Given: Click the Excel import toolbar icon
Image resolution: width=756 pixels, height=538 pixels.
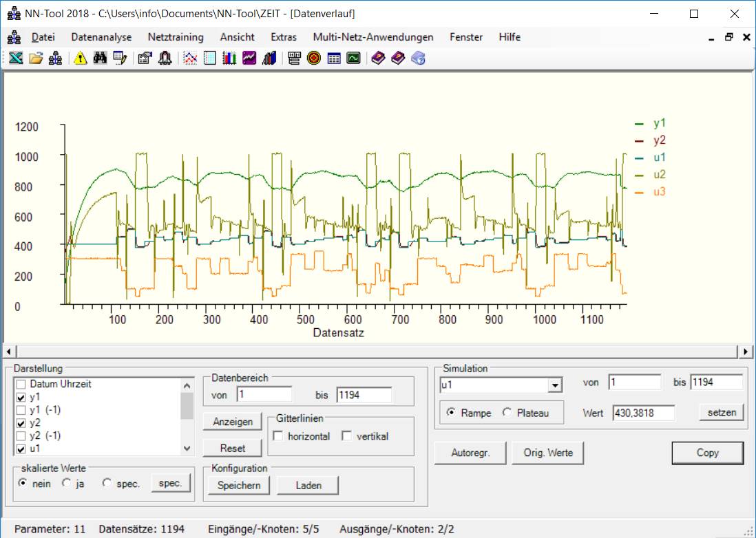Looking at the screenshot, I should point(15,58).
